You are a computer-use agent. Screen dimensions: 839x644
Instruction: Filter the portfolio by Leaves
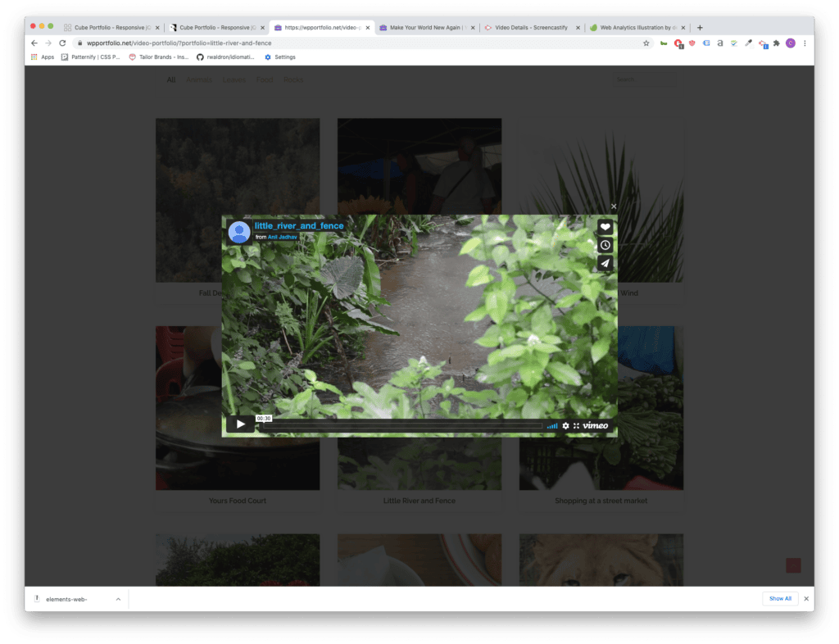pos(234,80)
